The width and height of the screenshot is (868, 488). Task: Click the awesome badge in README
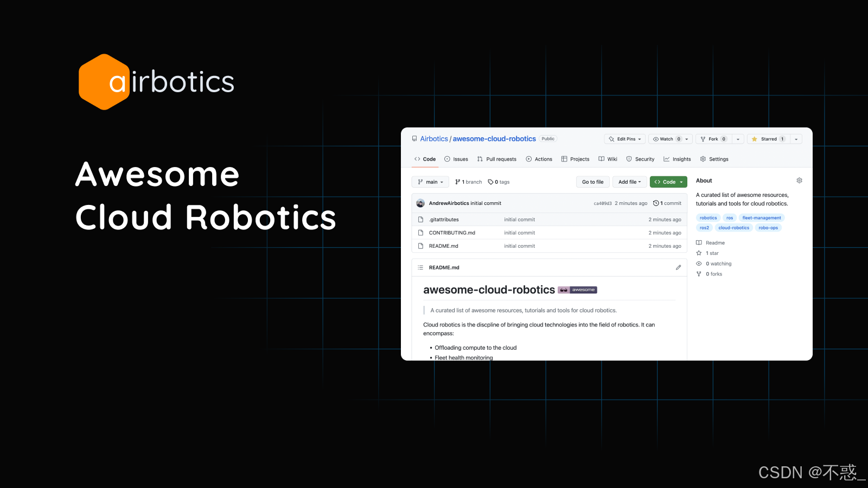(577, 290)
